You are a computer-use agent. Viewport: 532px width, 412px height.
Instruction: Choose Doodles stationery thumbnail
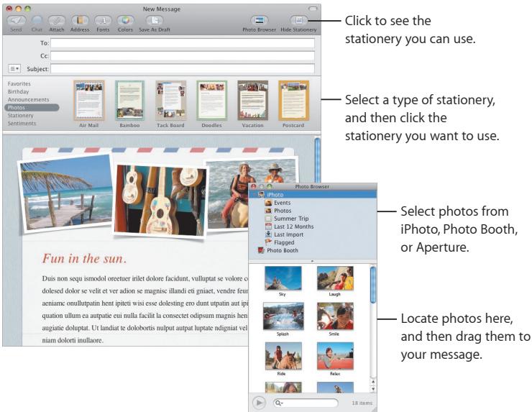[211, 101]
